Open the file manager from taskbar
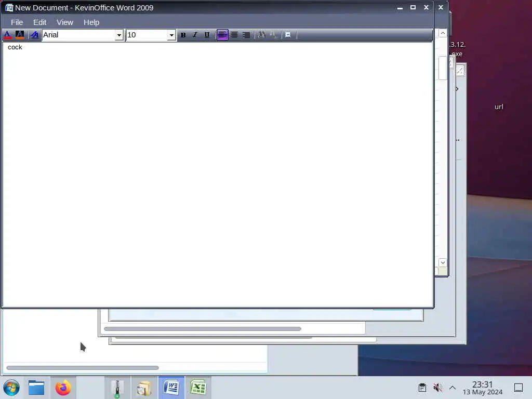532x399 pixels. coord(36,388)
